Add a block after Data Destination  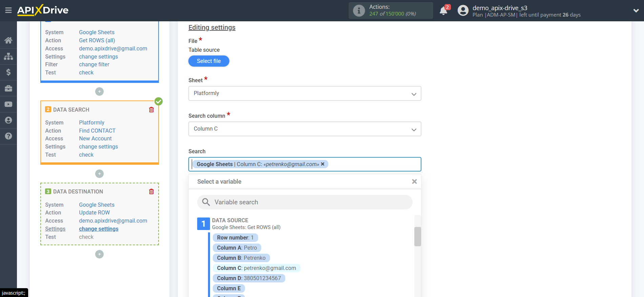tap(99, 254)
